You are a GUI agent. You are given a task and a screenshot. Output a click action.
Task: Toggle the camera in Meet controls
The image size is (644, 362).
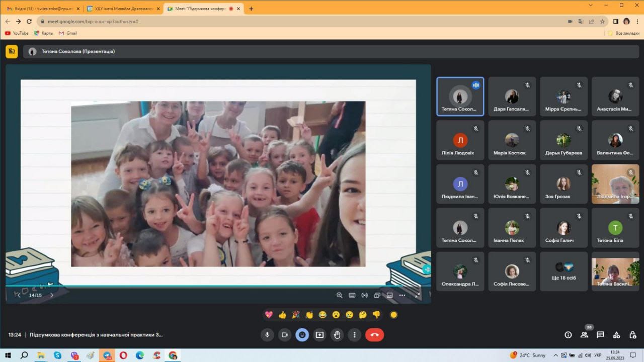pyautogui.click(x=285, y=335)
